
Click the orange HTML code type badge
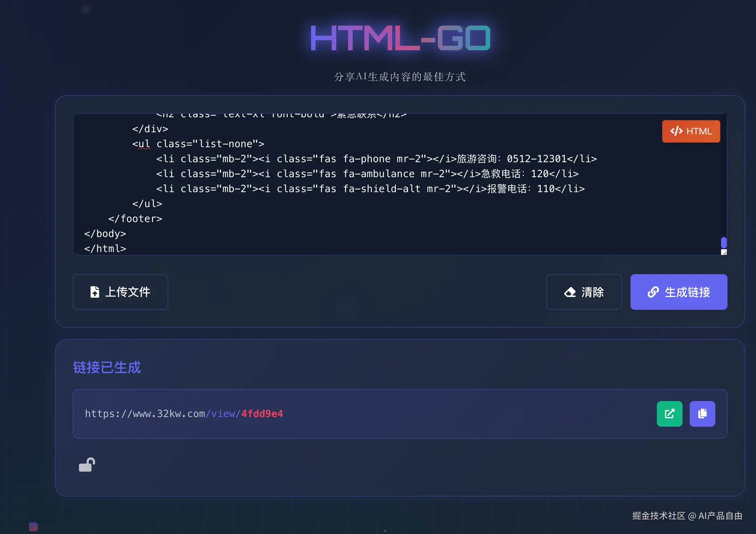691,131
